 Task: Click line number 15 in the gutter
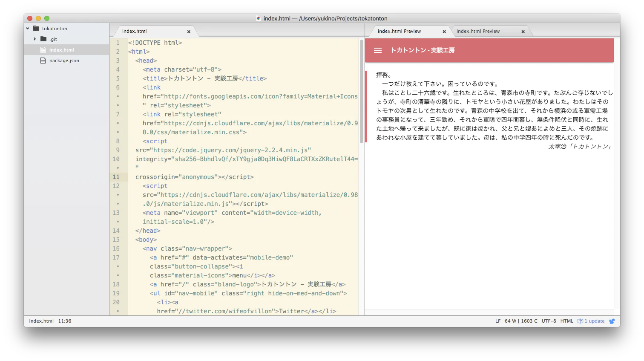pyautogui.click(x=116, y=240)
